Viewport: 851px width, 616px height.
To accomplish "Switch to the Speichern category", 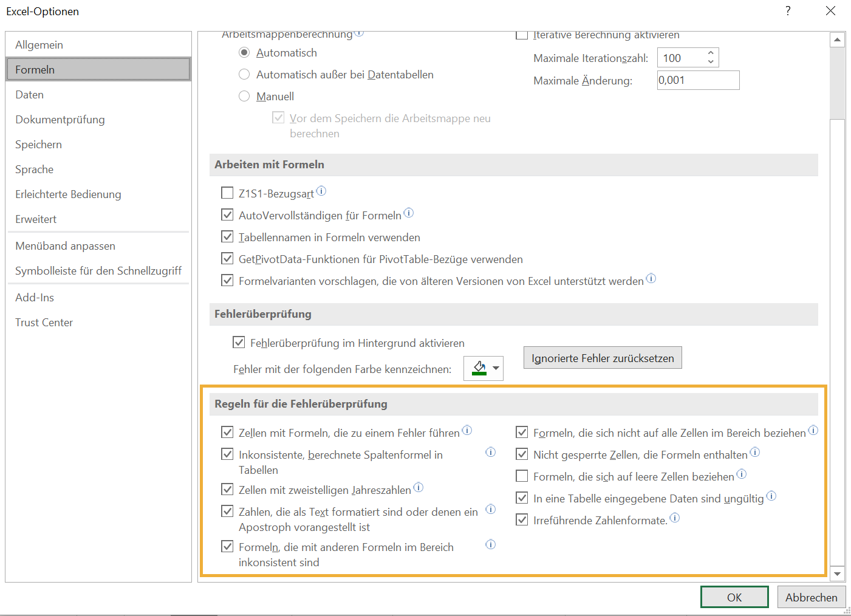I will click(38, 144).
